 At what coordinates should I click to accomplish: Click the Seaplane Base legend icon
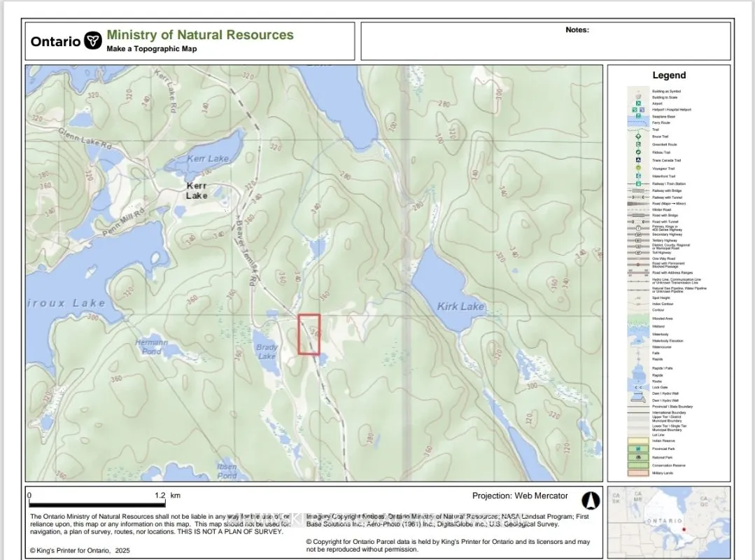tap(638, 116)
